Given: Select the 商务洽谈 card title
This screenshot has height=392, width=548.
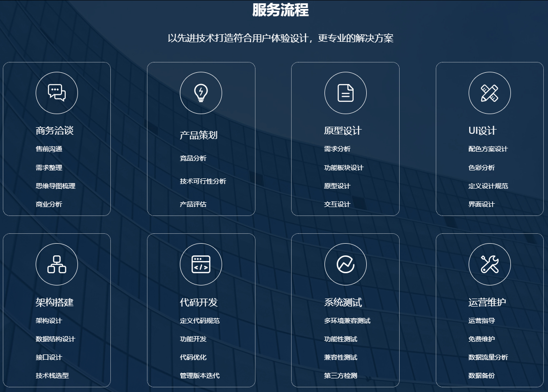Looking at the screenshot, I should pos(54,131).
